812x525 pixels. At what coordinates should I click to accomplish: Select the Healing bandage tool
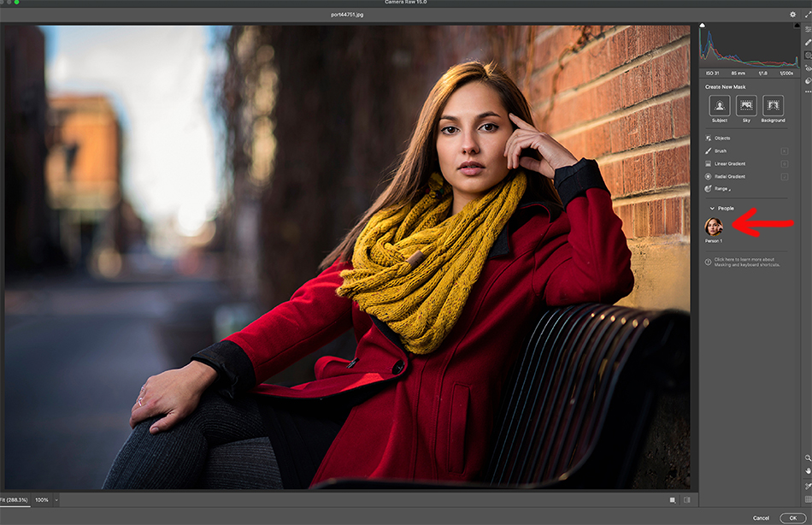pyautogui.click(x=809, y=43)
